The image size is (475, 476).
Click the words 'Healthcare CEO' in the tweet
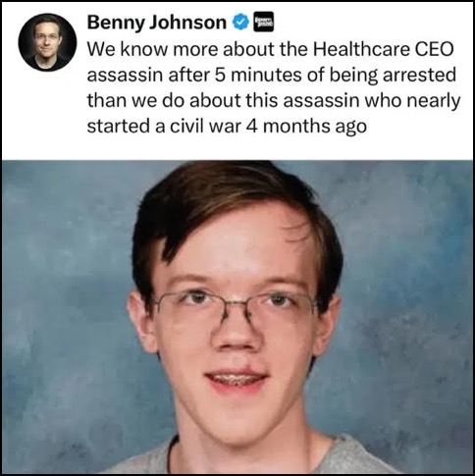coord(384,49)
